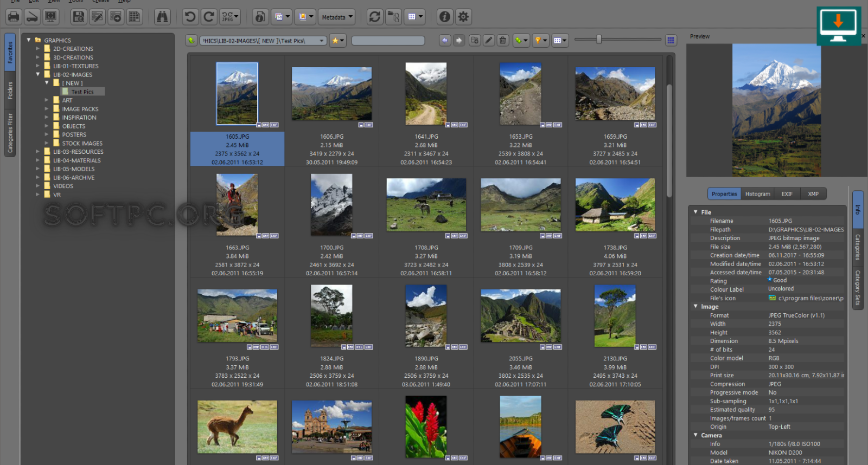
Task: Collapse the Image properties section
Action: coord(696,306)
